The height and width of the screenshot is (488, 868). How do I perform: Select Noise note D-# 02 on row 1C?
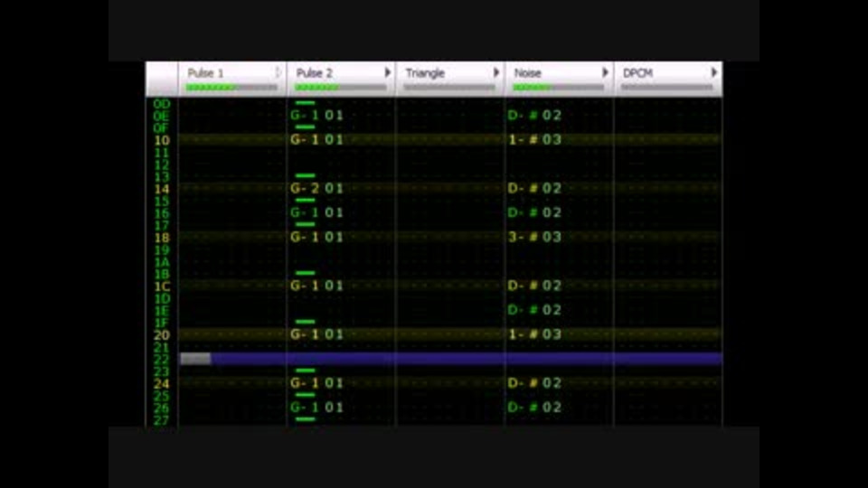point(534,286)
